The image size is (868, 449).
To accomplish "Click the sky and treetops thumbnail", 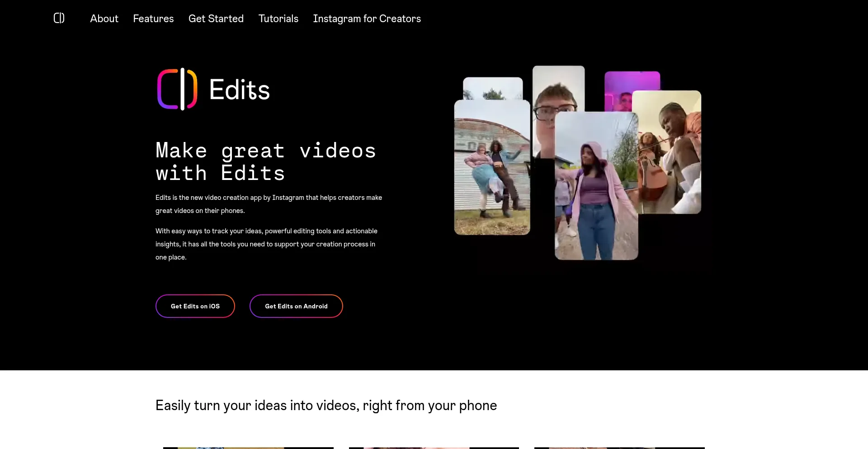I will (493, 88).
